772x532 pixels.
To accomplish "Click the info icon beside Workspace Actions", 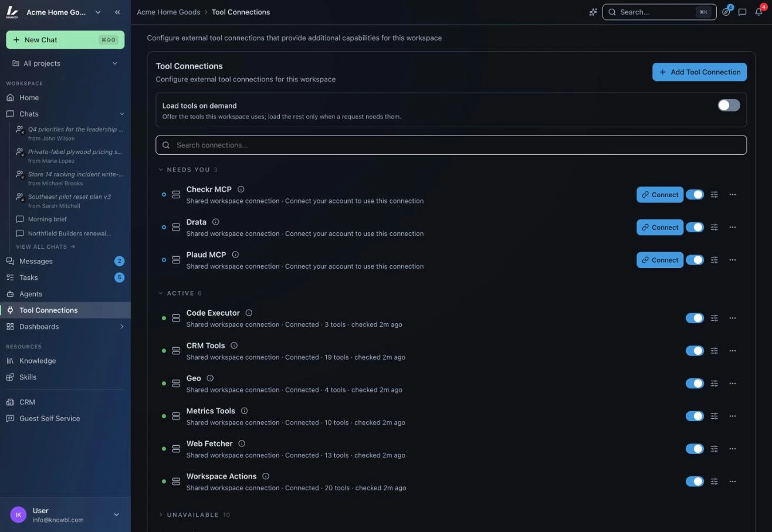I will click(x=266, y=476).
